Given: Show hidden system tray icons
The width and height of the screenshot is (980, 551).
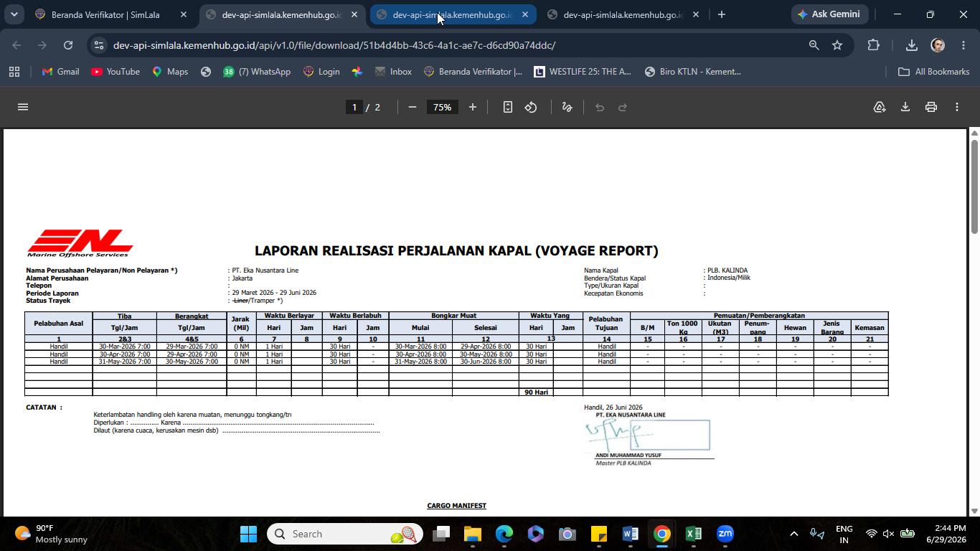Looking at the screenshot, I should [x=793, y=534].
